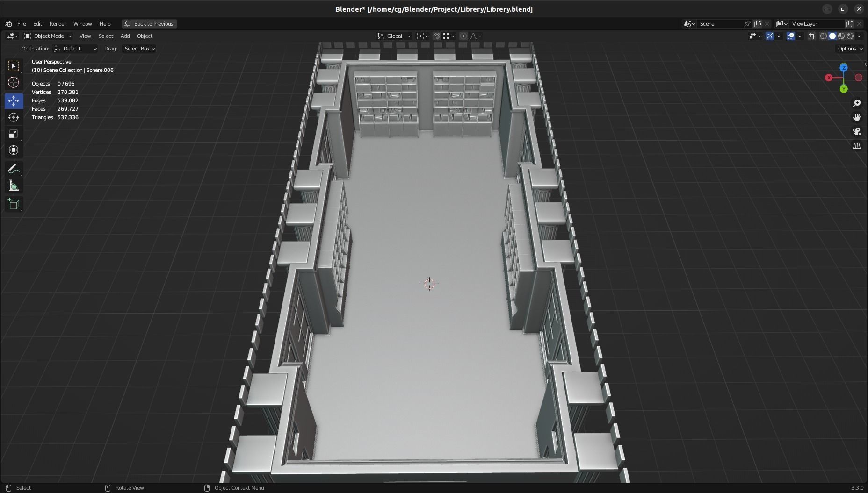Toggle show overlays button

[x=791, y=36]
